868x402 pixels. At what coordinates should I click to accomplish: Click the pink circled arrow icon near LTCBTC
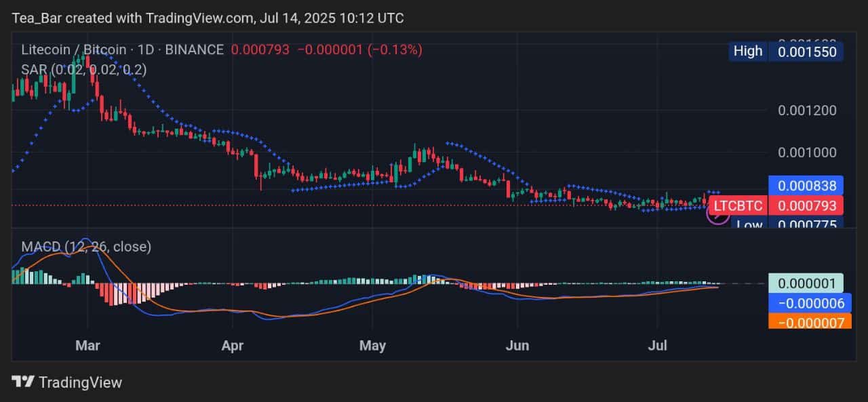(x=717, y=214)
